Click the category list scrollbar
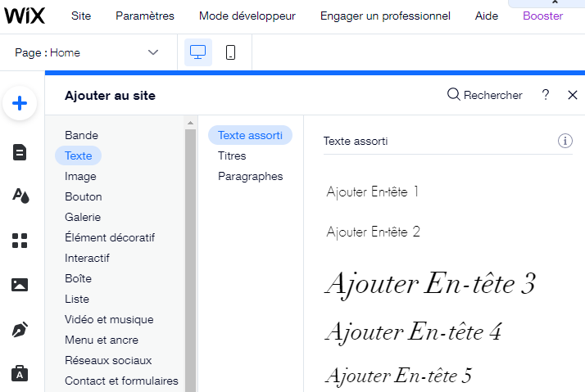This screenshot has width=585, height=392. tap(191, 246)
